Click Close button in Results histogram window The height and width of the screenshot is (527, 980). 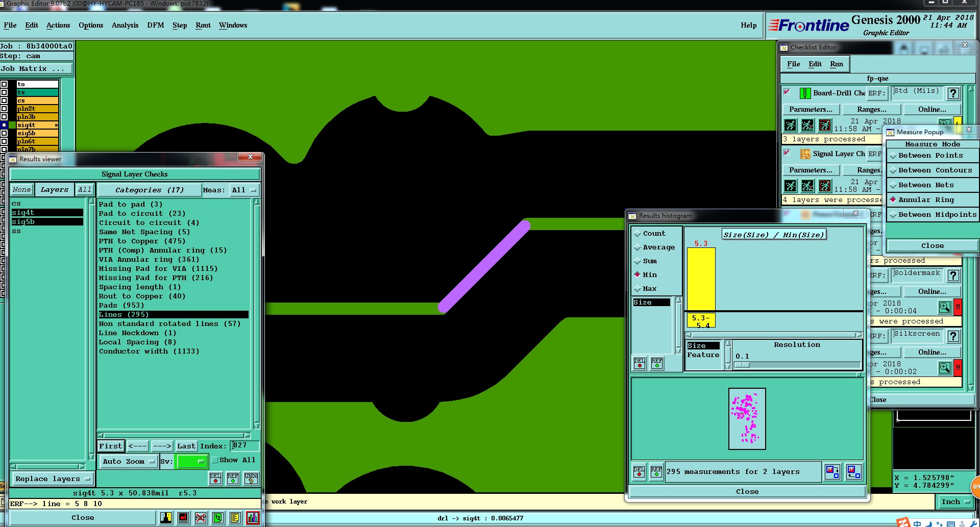(x=747, y=492)
